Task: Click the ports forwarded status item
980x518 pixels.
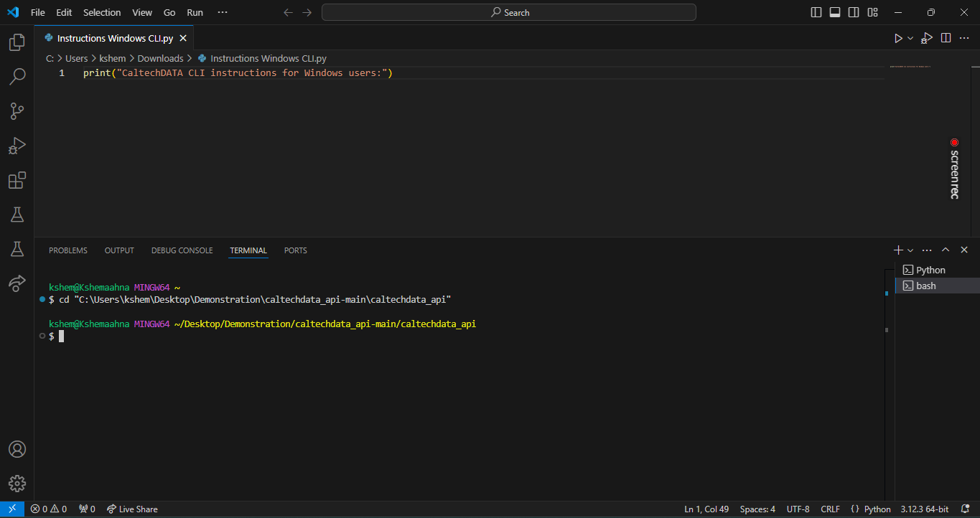Action: tap(87, 509)
